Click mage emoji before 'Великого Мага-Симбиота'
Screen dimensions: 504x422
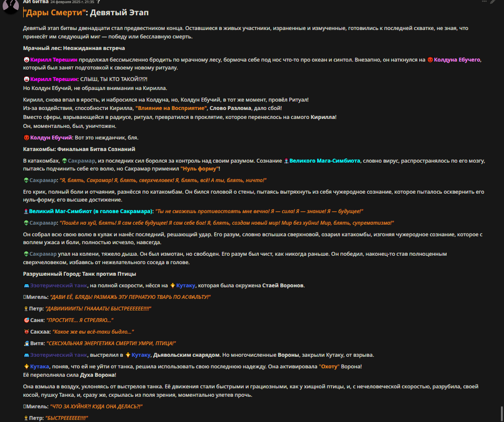click(x=286, y=160)
